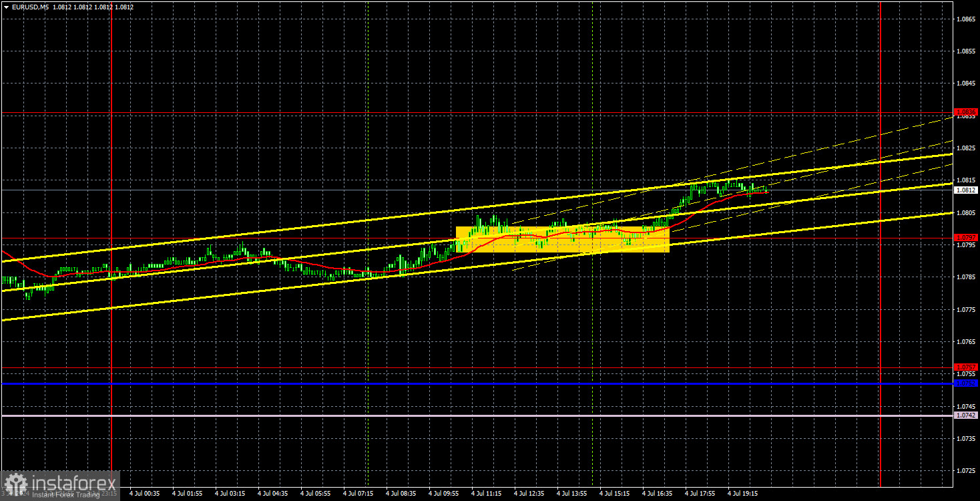Click the 4 Jul 19:15 time label
Screen dimensions: 980x501
(743, 494)
